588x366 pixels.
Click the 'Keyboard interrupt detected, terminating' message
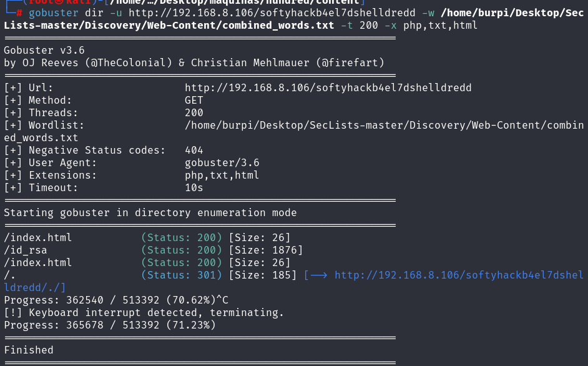click(144, 312)
